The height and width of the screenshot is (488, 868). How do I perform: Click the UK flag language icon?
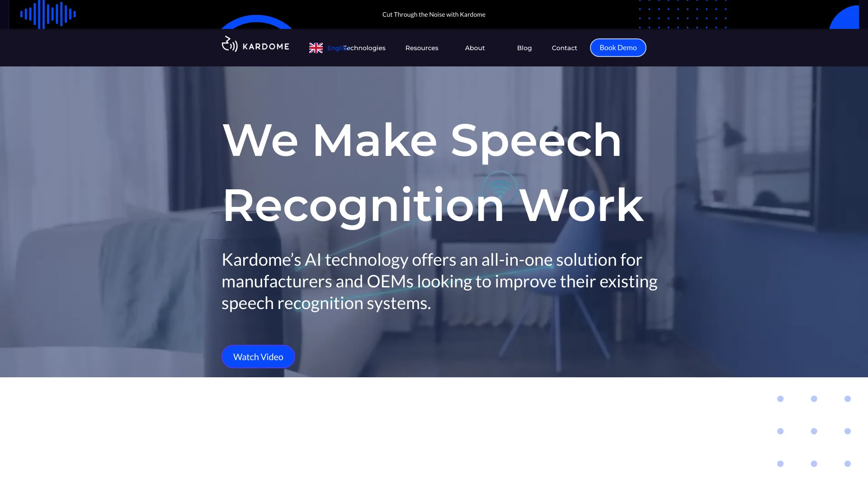(316, 47)
